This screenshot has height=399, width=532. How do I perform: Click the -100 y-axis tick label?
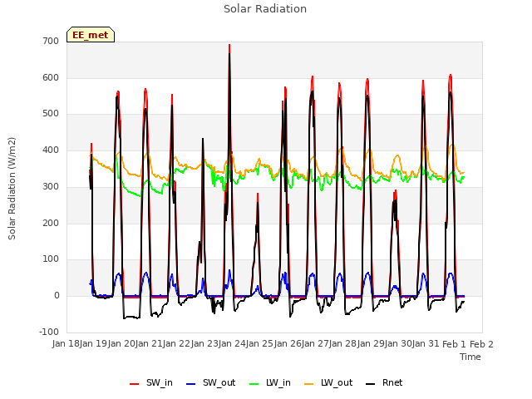pos(49,332)
